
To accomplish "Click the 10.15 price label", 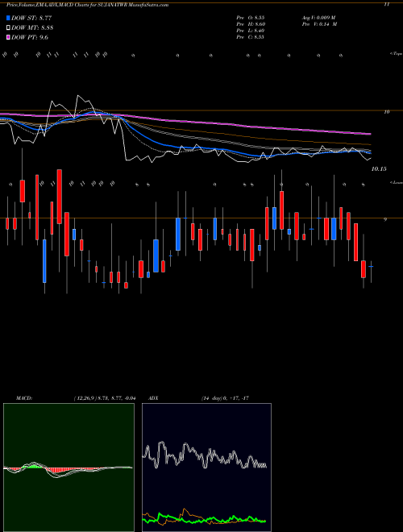I will pos(379,168).
